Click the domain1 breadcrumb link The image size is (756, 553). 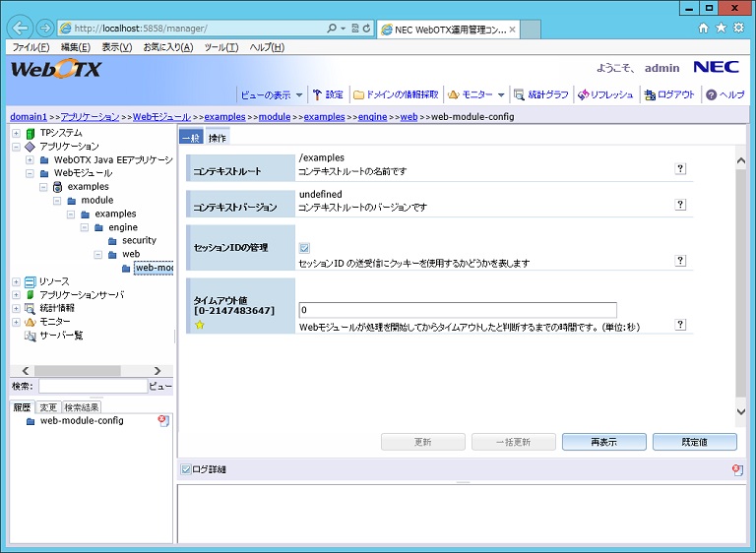click(28, 117)
